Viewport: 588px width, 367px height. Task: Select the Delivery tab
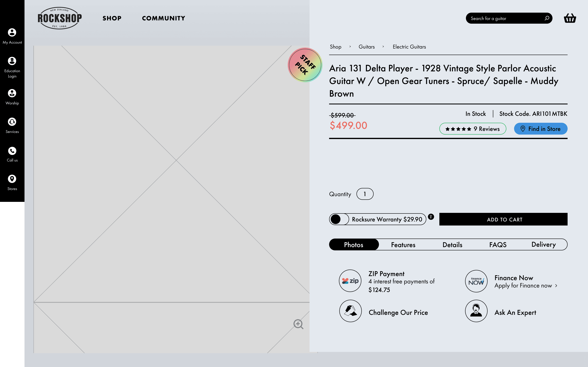point(543,245)
